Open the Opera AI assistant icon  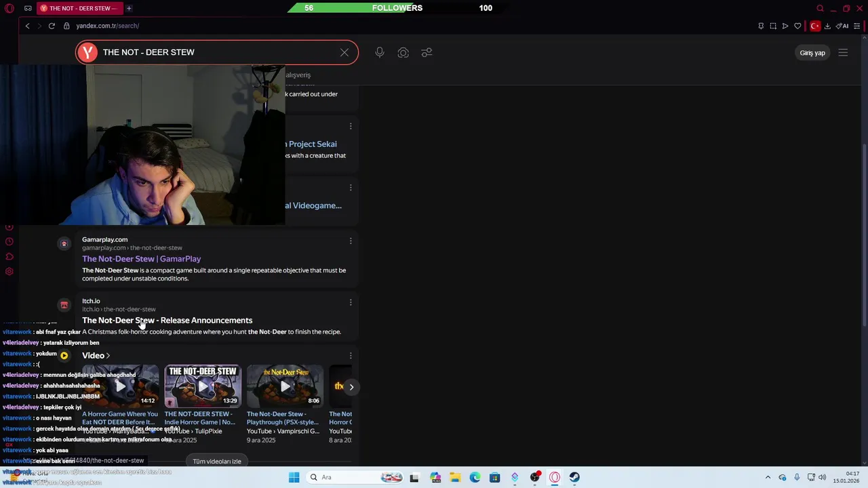coord(842,26)
